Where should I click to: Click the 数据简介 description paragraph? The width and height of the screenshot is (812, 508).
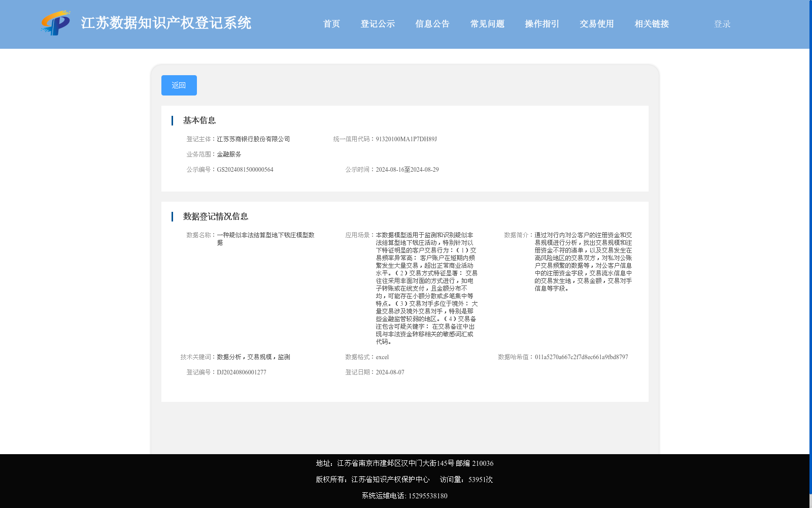(584, 262)
